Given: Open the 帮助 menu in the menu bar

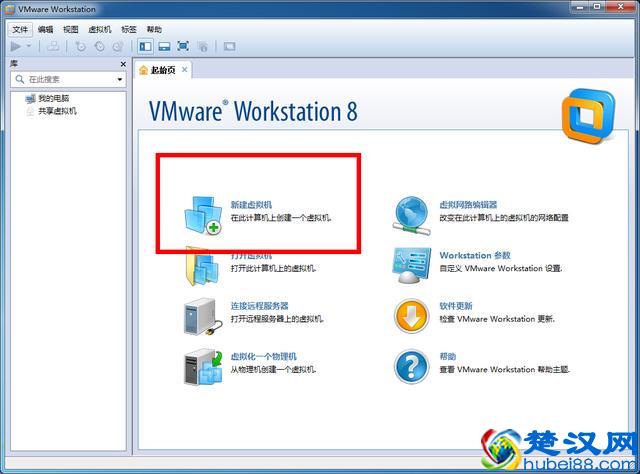Looking at the screenshot, I should (154, 29).
